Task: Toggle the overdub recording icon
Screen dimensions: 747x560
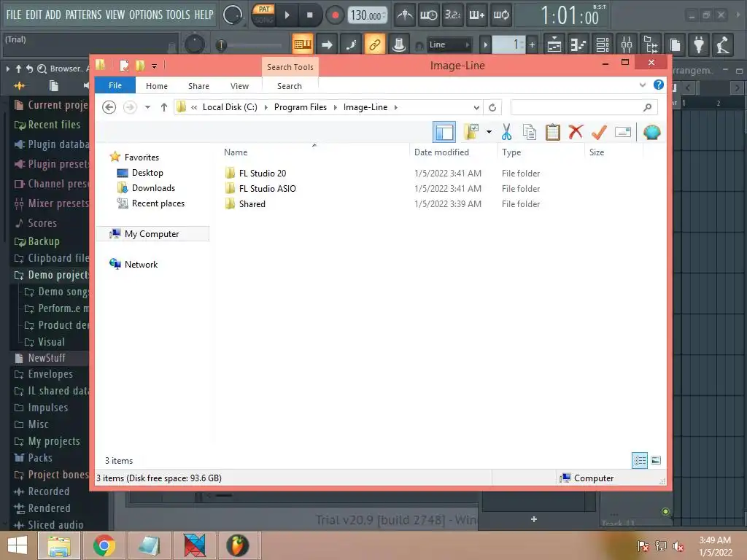Action: click(476, 15)
